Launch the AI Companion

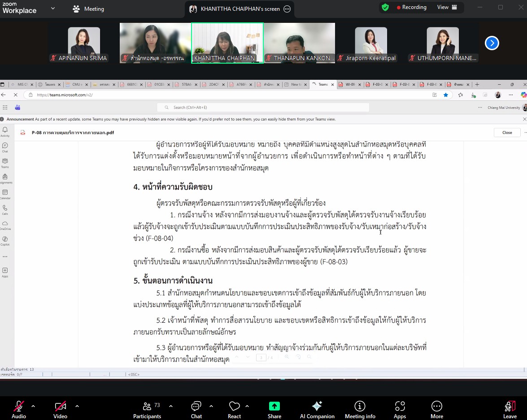pos(317,409)
